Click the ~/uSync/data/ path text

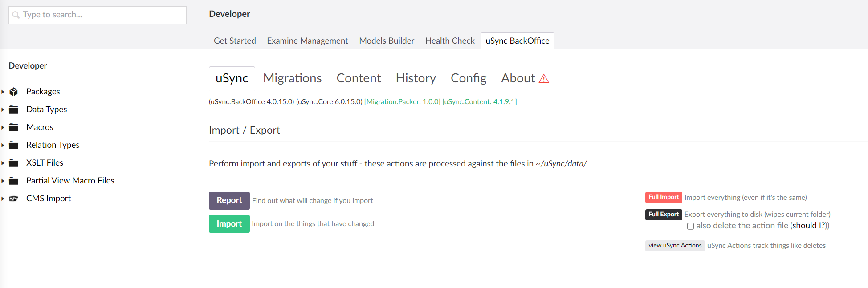click(x=561, y=164)
